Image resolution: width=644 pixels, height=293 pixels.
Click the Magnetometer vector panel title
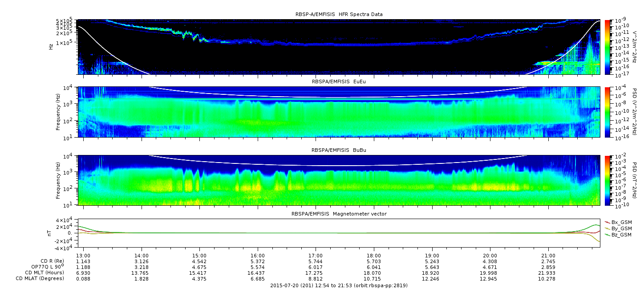click(x=339, y=214)
